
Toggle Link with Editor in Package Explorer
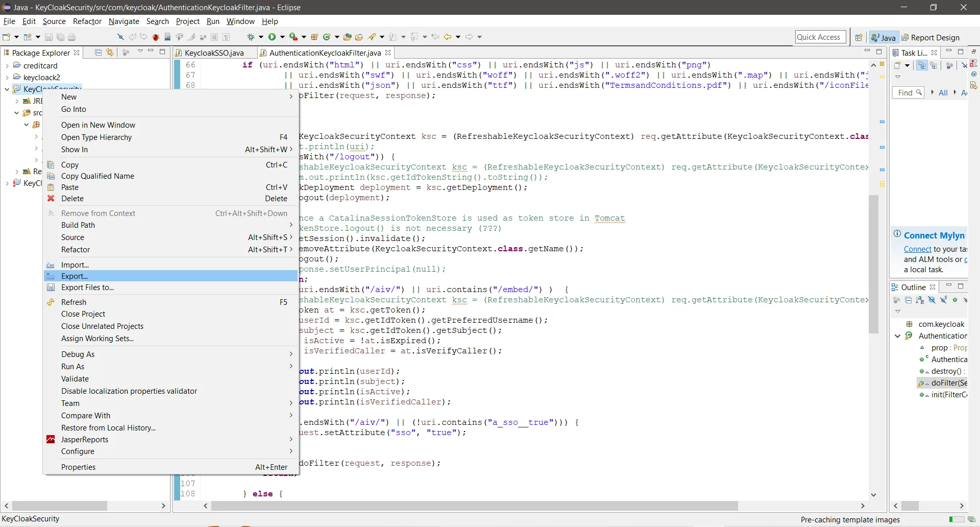[x=110, y=53]
